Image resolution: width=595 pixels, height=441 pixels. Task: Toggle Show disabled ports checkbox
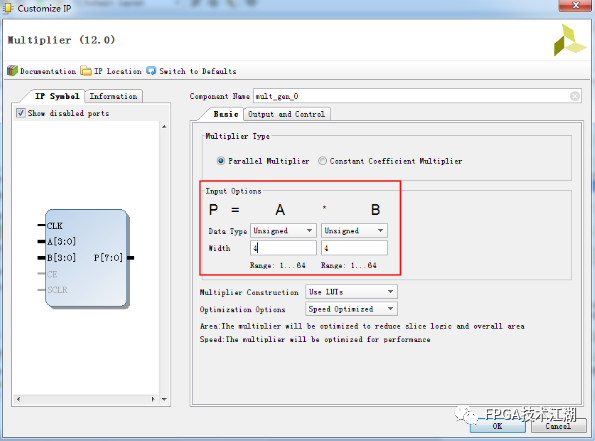(21, 113)
